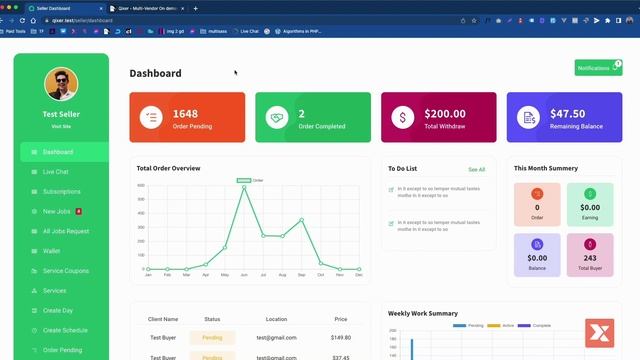Click the Total Buyer icon in month summary
640x360 pixels.
tap(590, 244)
